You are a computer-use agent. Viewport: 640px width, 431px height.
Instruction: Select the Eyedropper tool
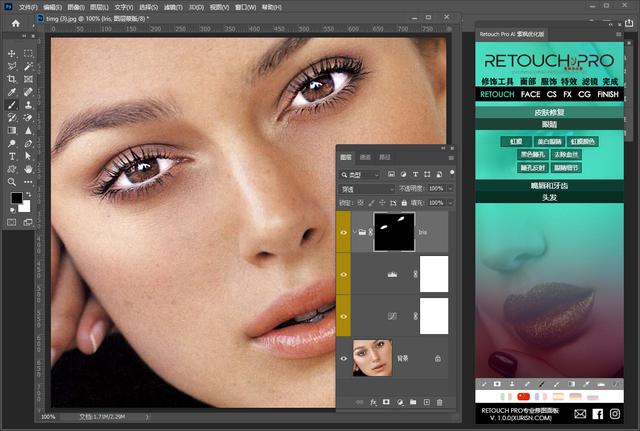11,92
